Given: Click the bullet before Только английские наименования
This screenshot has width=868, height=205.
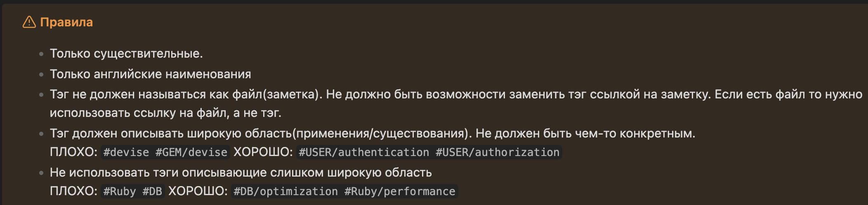Looking at the screenshot, I should [41, 75].
